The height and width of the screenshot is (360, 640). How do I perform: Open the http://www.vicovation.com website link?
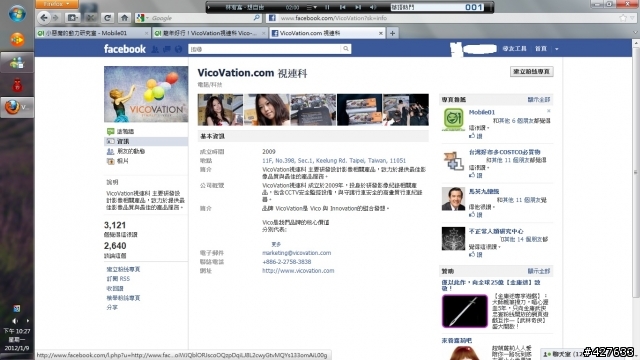298,271
